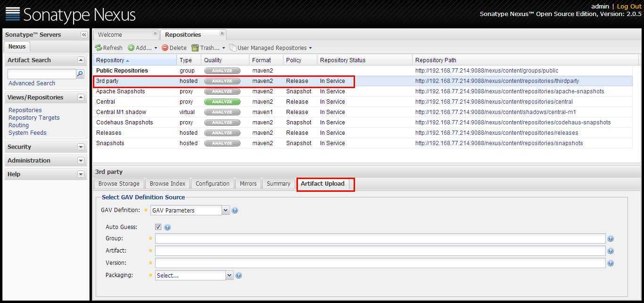Open the groups/public repository path URL
This screenshot has width=644, height=303.
click(x=487, y=71)
